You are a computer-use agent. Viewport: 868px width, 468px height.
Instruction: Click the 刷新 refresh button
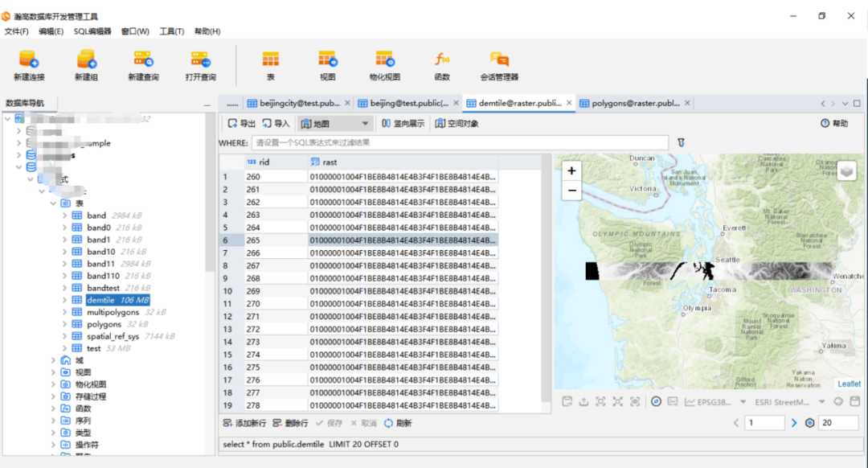point(398,423)
